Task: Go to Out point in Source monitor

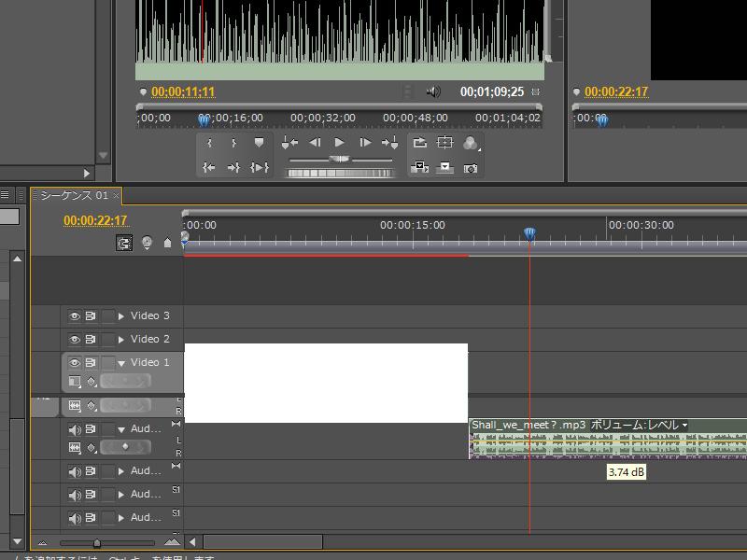Action: (233, 167)
